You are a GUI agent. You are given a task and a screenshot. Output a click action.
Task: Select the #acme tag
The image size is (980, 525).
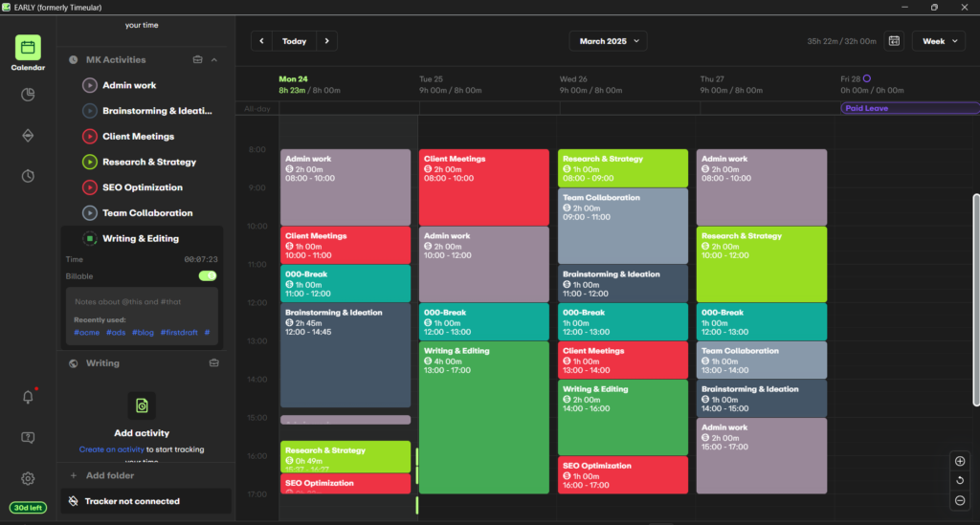point(87,333)
